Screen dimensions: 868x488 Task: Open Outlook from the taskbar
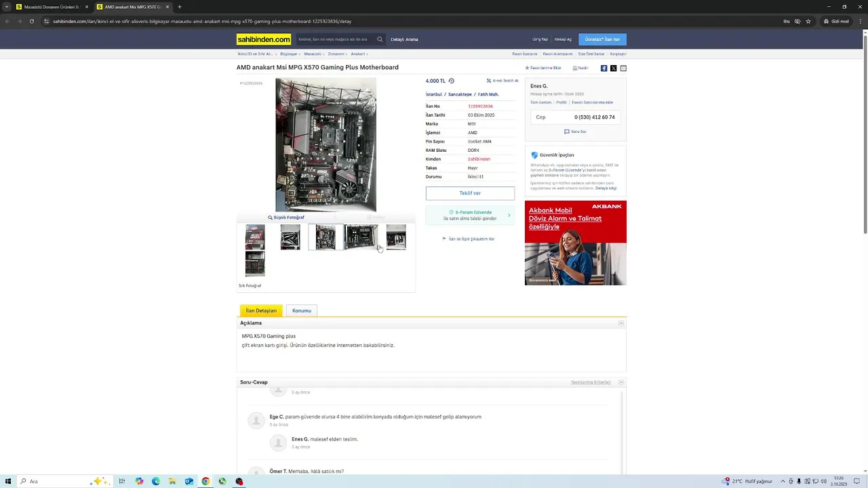(189, 481)
